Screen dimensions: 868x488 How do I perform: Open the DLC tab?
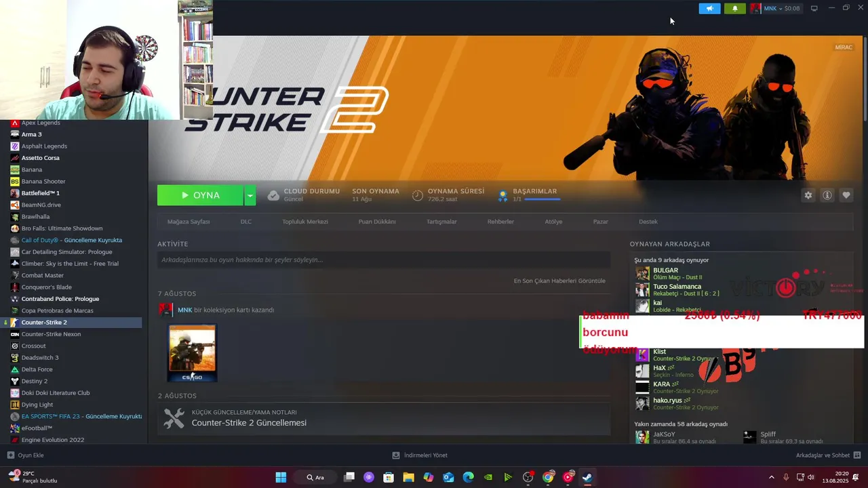pos(246,222)
